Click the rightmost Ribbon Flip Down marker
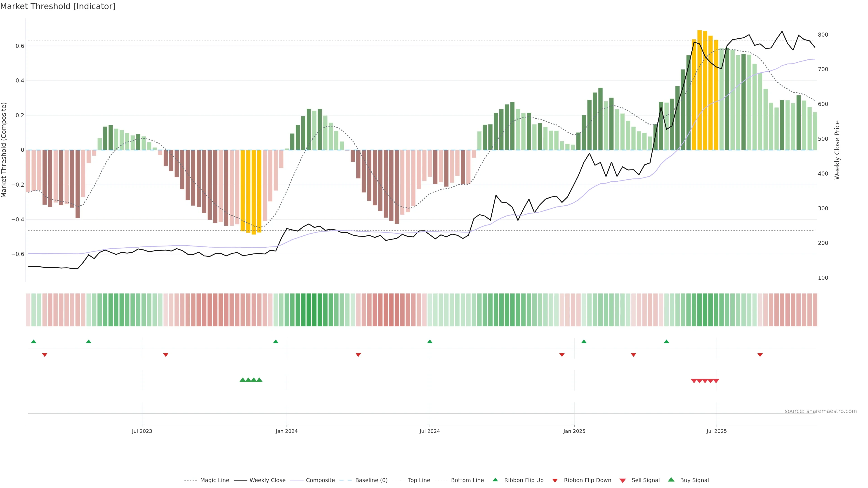 pos(760,355)
